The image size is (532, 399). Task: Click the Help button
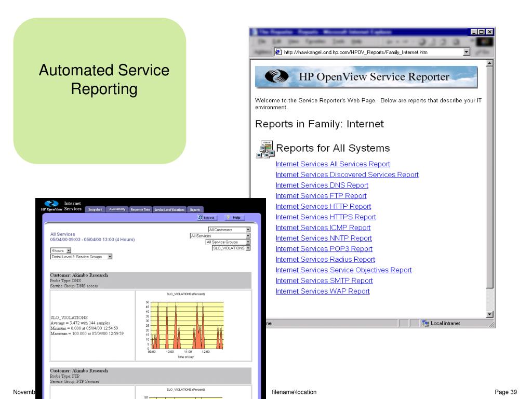[x=234, y=218]
